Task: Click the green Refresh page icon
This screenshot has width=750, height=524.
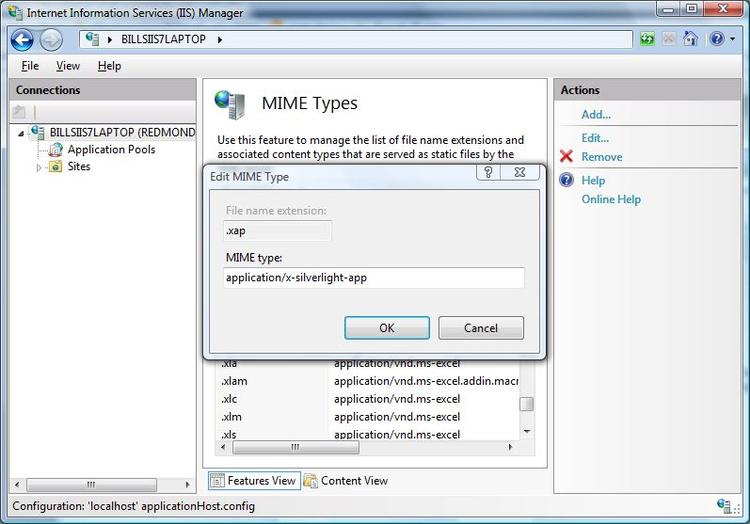Action: tap(647, 39)
